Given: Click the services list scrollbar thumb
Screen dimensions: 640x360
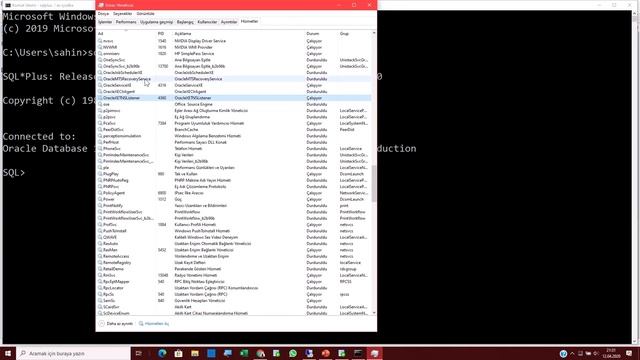Looking at the screenshot, I should click(374, 183).
